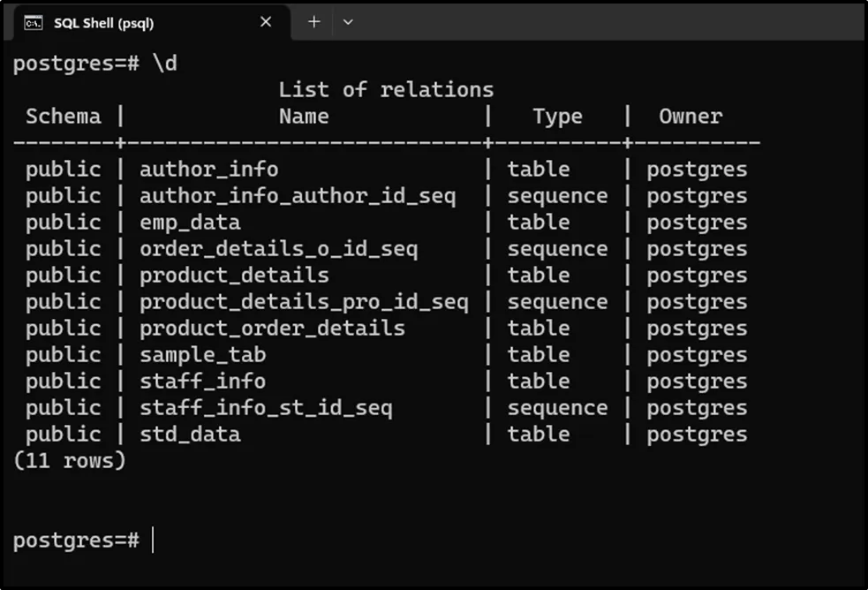Click the emp_data table entry
The image size is (868, 590).
coord(190,222)
